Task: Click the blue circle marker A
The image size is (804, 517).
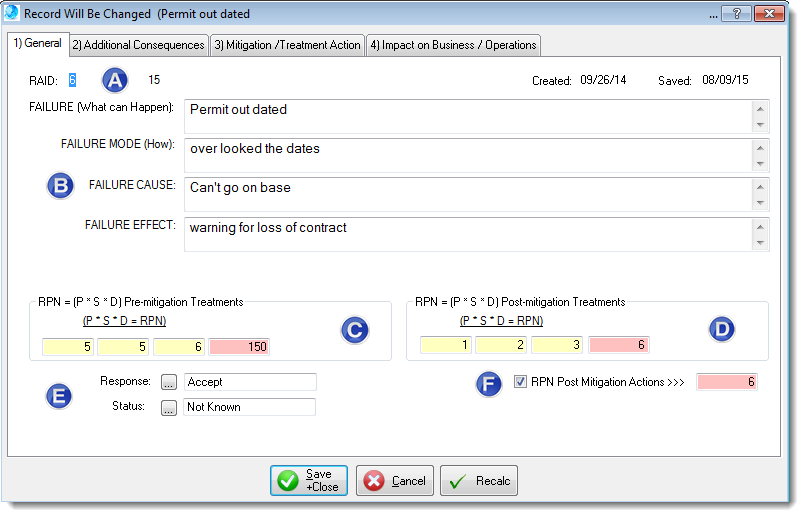Action: [116, 81]
